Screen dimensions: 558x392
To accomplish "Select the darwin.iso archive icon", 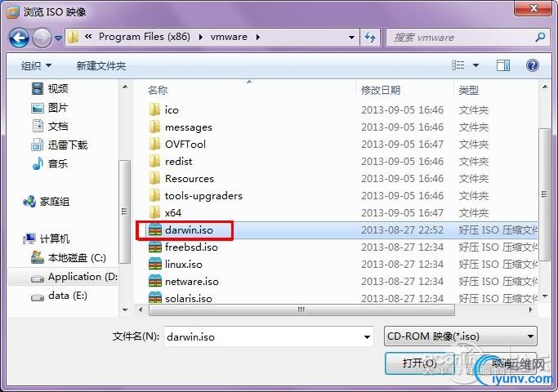I will coord(155,229).
